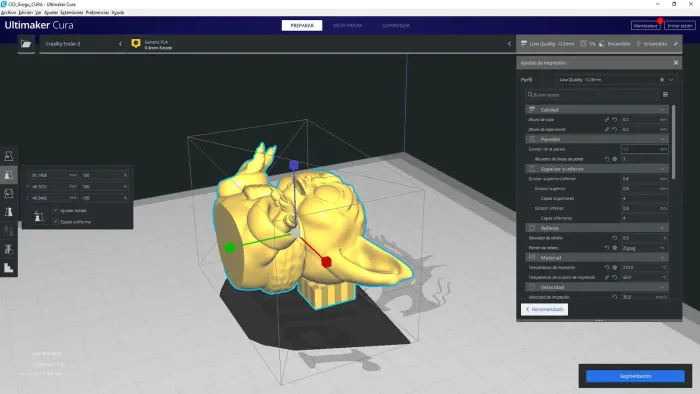The width and height of the screenshot is (700, 394).
Task: Click the reset scale icon in scale panel
Action: click(x=39, y=216)
